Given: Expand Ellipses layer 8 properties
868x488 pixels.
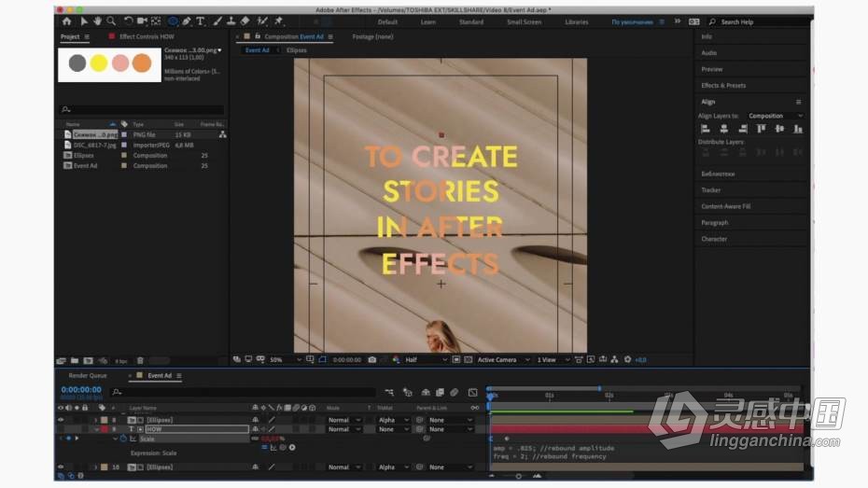Looking at the screenshot, I should click(x=95, y=421).
